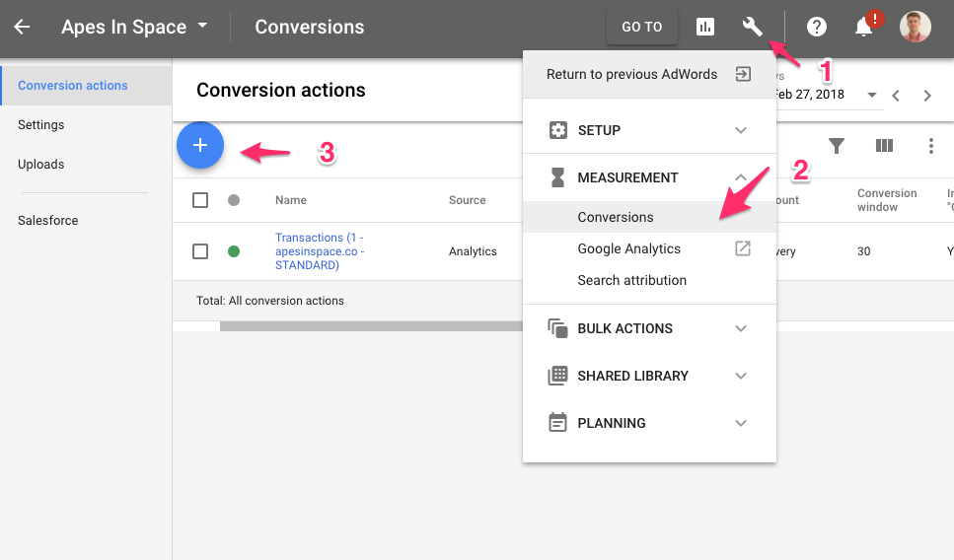Go to next date range arrow

(927, 96)
